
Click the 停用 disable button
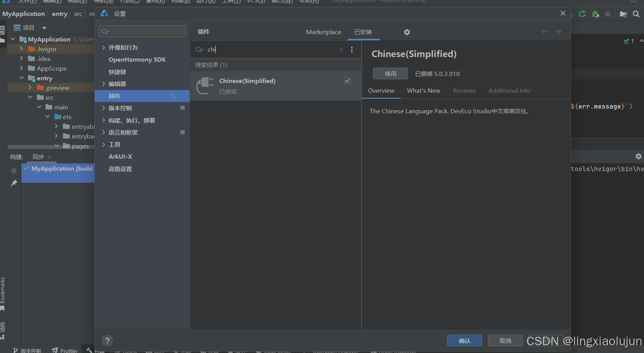[390, 74]
